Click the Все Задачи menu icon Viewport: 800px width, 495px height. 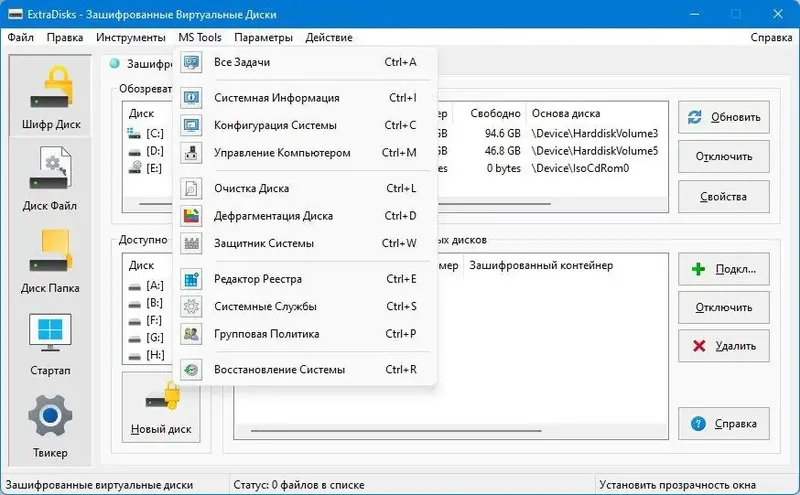(x=191, y=62)
